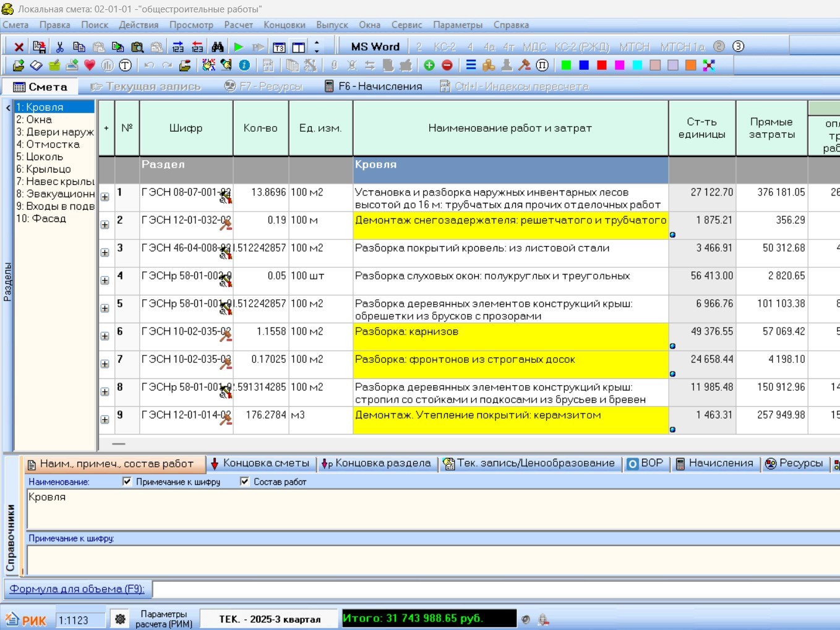Click the red heart favorites icon
This screenshot has height=630, width=840.
90,66
